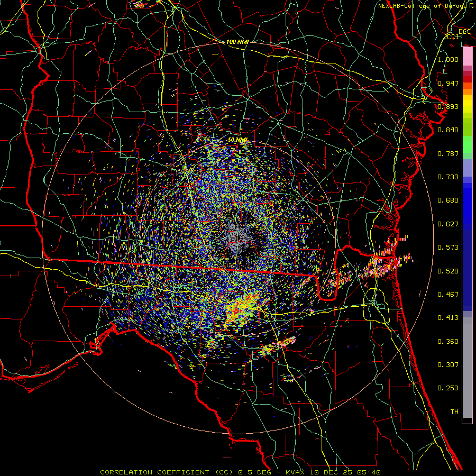Click the 0.947 legend value
The height and width of the screenshot is (476, 476).
tap(448, 83)
